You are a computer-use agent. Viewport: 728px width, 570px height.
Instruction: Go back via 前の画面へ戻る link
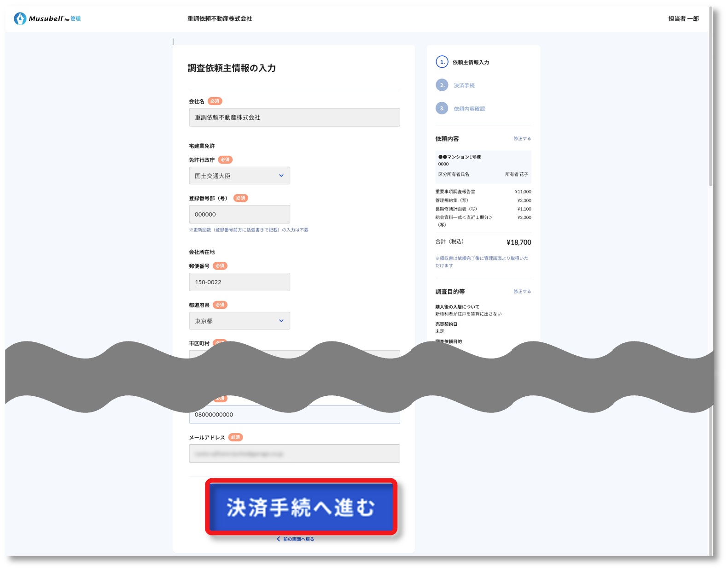pyautogui.click(x=298, y=539)
